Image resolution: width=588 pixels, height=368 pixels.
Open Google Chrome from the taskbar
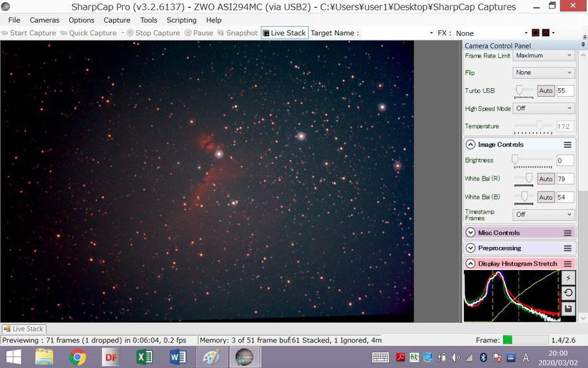(x=77, y=357)
